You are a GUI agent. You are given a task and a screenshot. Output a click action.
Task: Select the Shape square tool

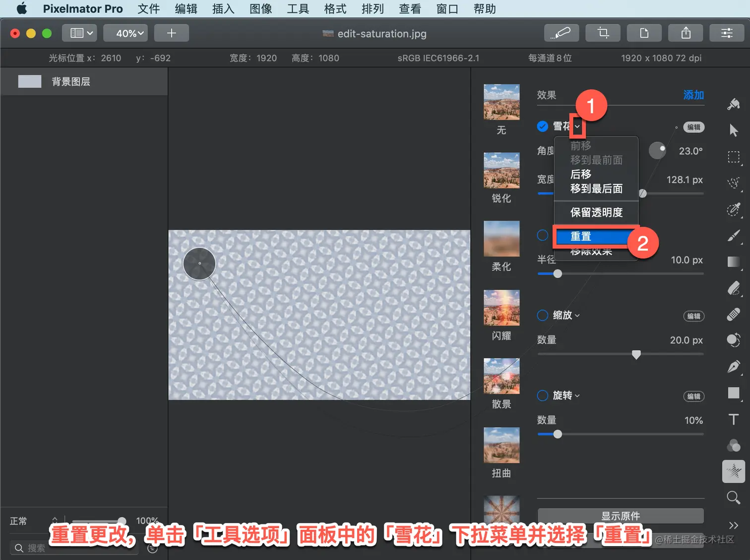coord(734,393)
